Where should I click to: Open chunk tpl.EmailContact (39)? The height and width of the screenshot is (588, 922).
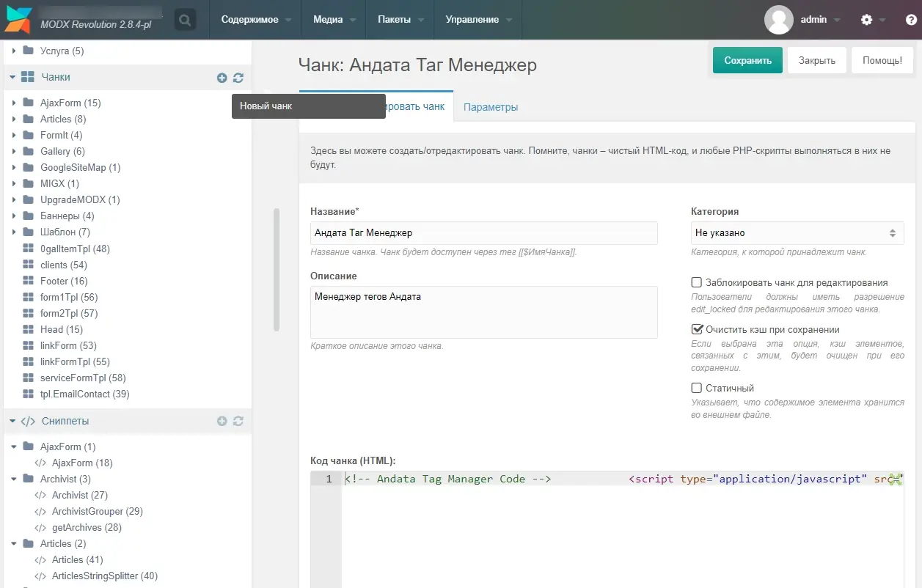pyautogui.click(x=85, y=394)
